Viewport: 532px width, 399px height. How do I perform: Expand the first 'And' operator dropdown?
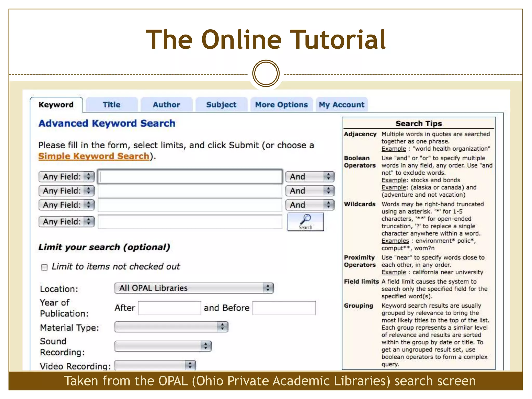[310, 177]
